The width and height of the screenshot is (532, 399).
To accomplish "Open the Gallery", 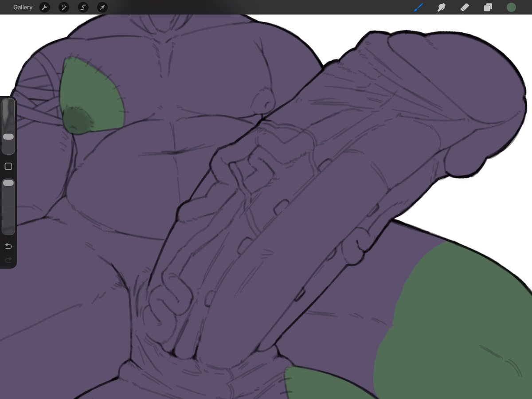I will coord(23,7).
